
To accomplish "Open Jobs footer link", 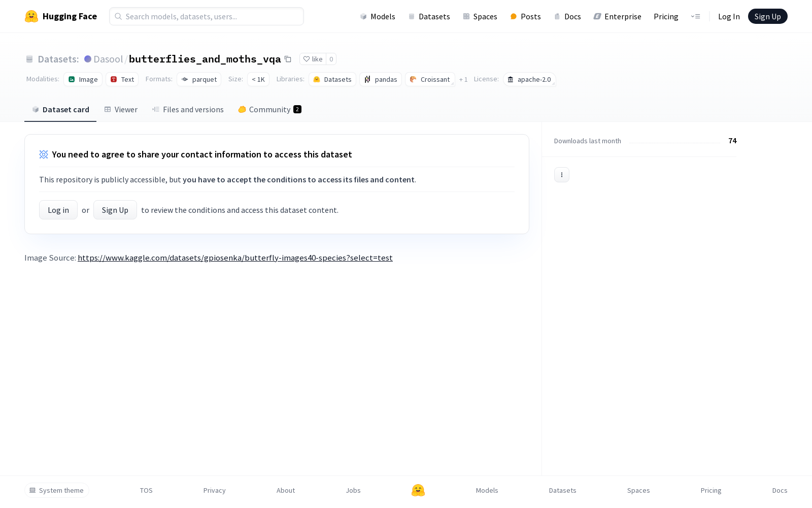I will [353, 490].
